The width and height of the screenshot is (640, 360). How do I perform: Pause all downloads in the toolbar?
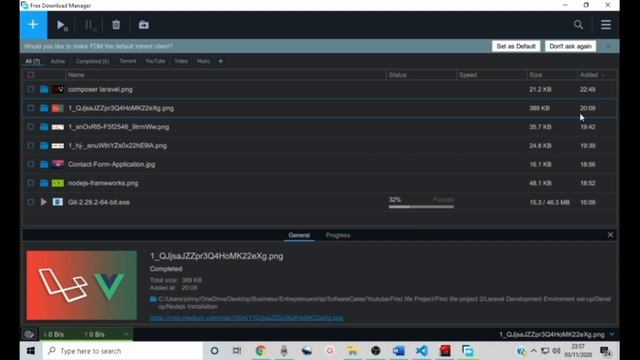click(90, 25)
